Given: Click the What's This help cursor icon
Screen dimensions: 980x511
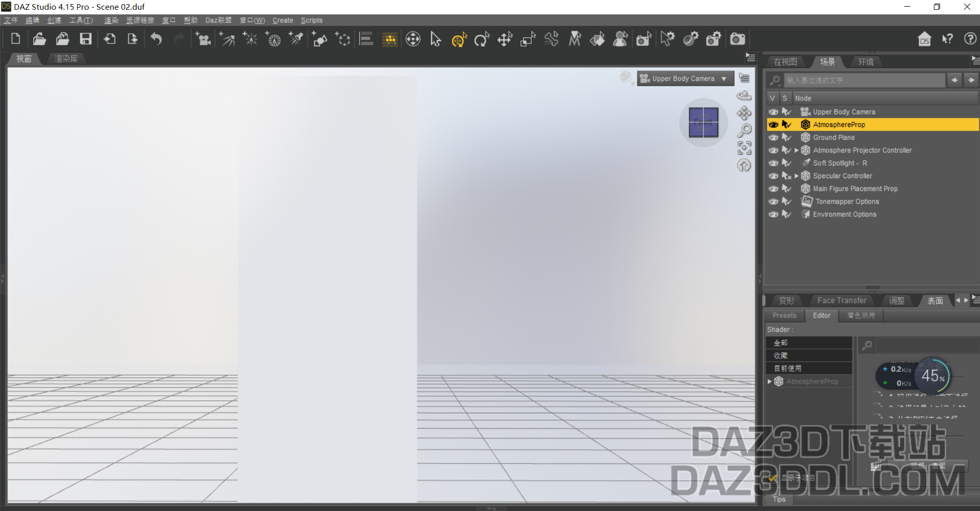Looking at the screenshot, I should pos(947,39).
